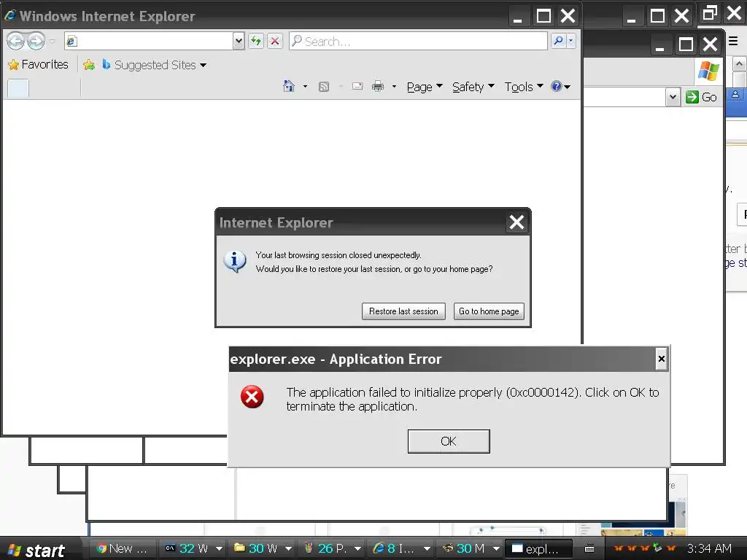Click the 3:34 AM clock

(x=709, y=548)
